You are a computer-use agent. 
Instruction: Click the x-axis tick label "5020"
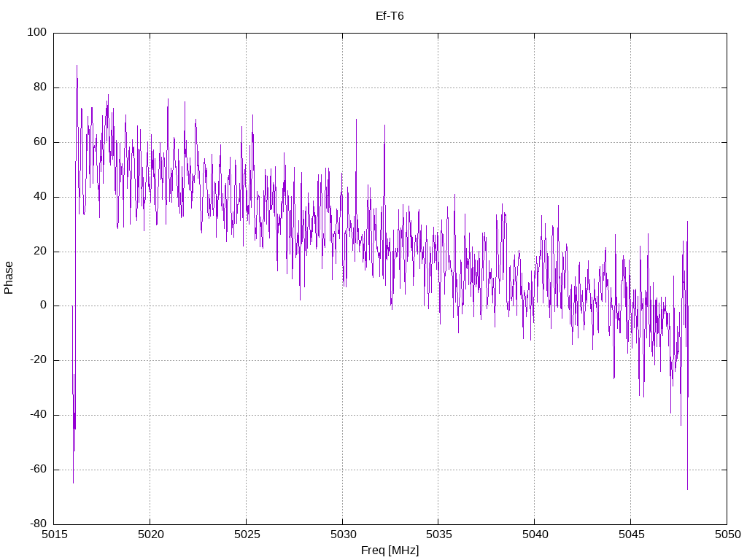[150, 534]
